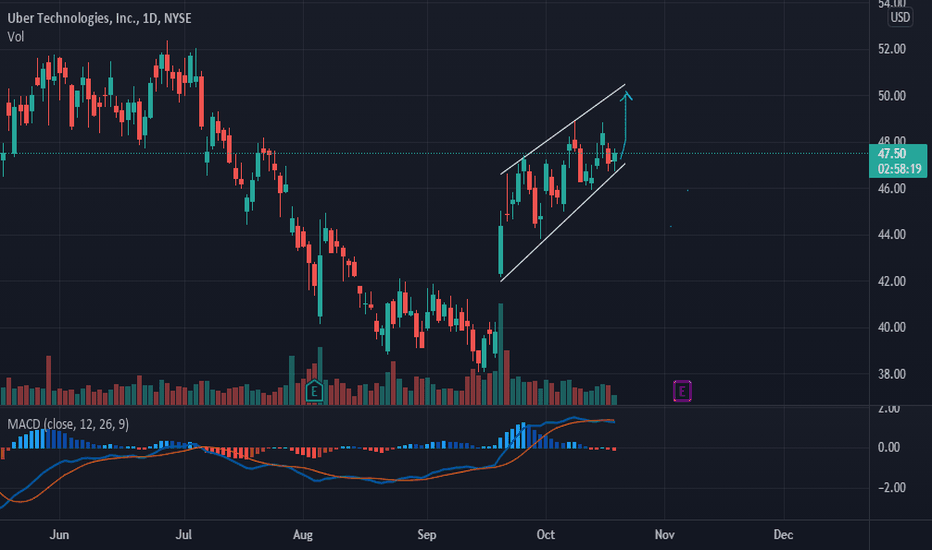The width and height of the screenshot is (932, 550).
Task: Click the tallest green volume bar in September
Action: point(500,354)
